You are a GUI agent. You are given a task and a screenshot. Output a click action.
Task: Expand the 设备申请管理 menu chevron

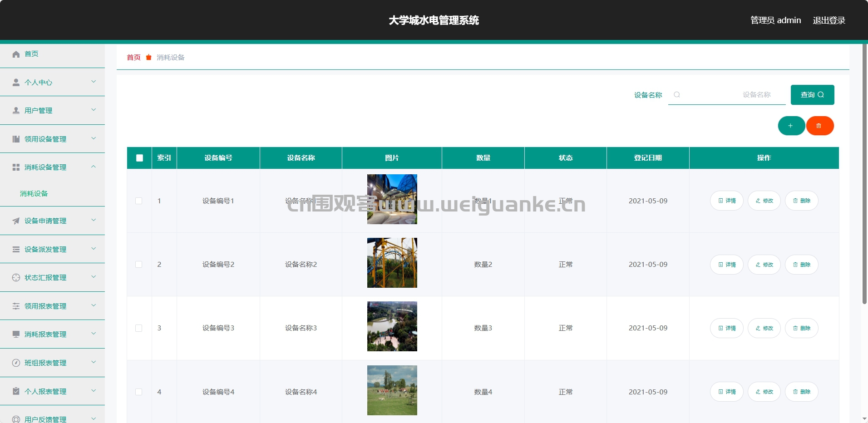94,220
